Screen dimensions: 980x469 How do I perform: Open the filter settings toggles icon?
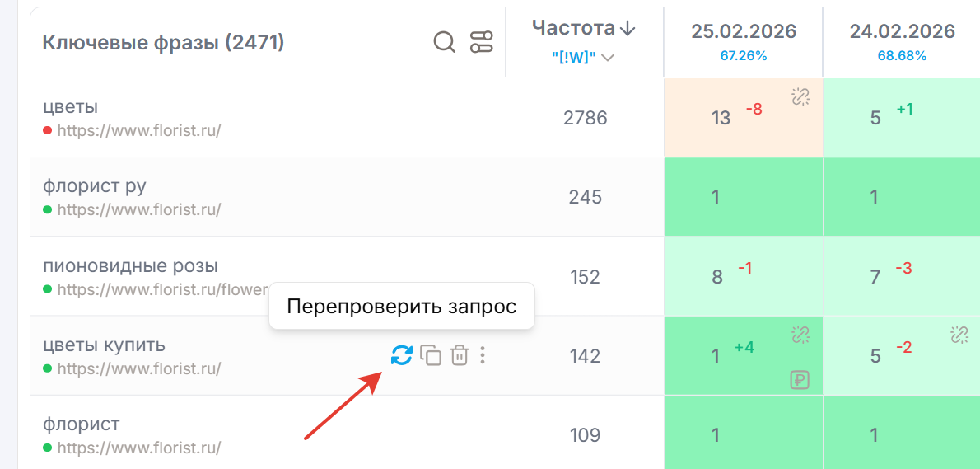point(481,42)
